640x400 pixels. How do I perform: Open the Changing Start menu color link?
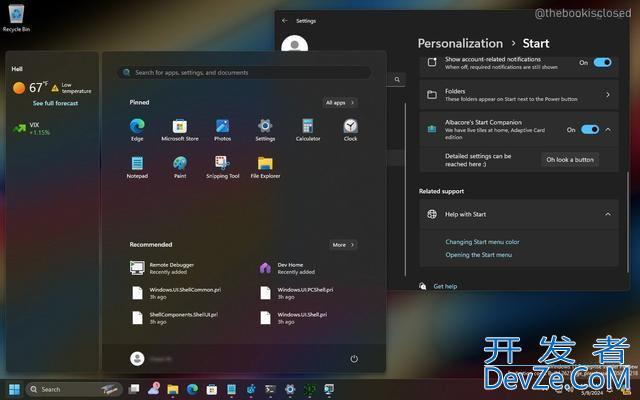click(482, 242)
